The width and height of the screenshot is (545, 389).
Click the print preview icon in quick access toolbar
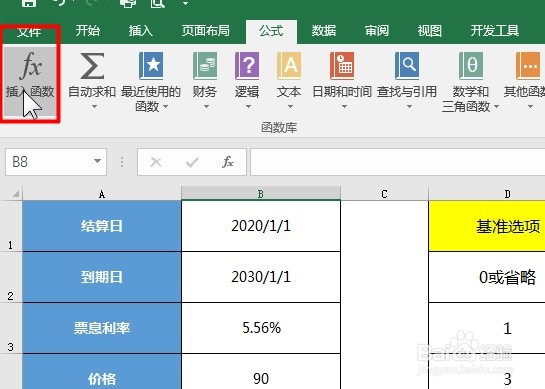[157, 3]
